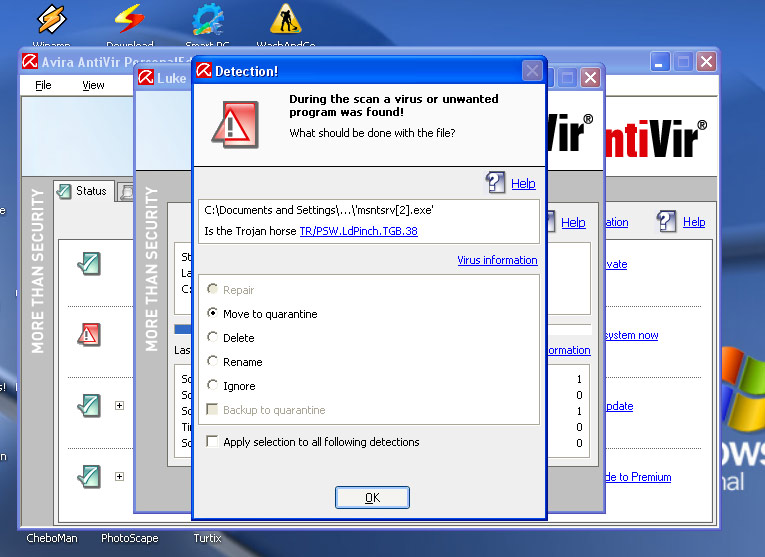The height and width of the screenshot is (557, 765).
Task: Click the red warning triangle in Detection dialog
Action: pos(235,124)
